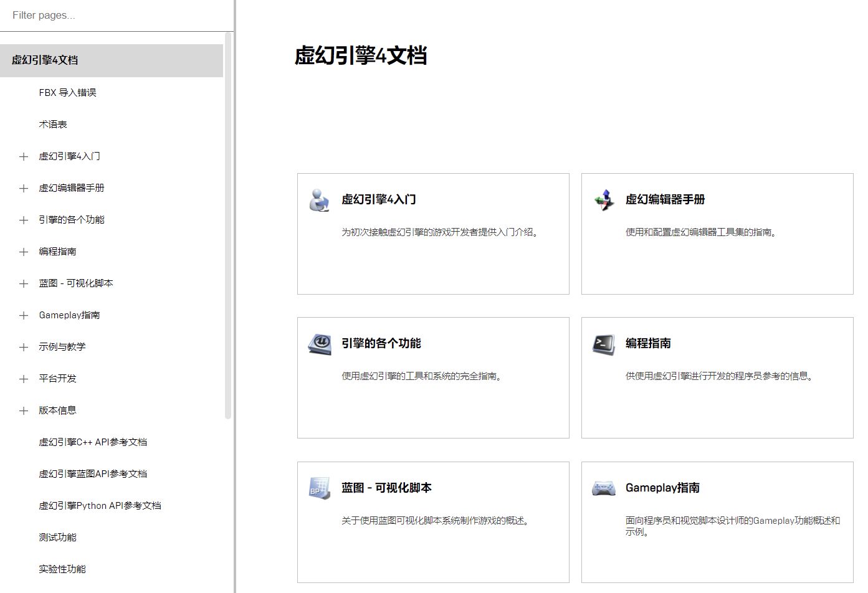This screenshot has height=593, width=868.
Task: Open FBX 导入错误 page
Action: [67, 92]
